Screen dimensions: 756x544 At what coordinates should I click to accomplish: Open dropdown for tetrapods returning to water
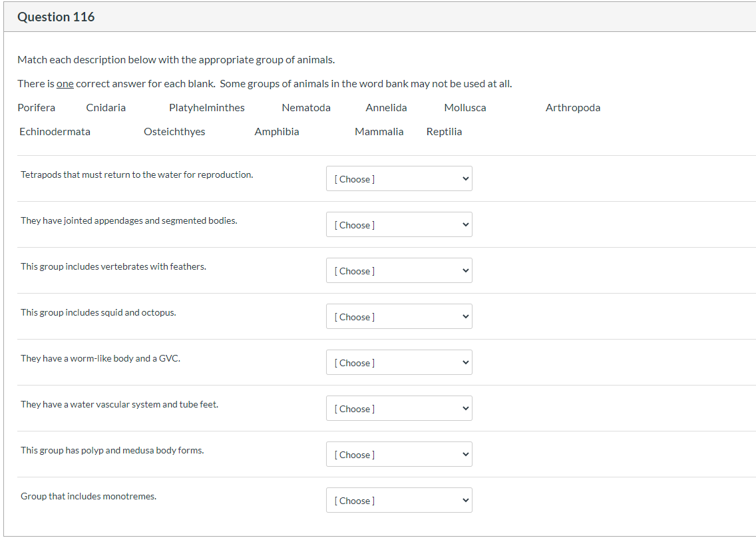tap(399, 178)
